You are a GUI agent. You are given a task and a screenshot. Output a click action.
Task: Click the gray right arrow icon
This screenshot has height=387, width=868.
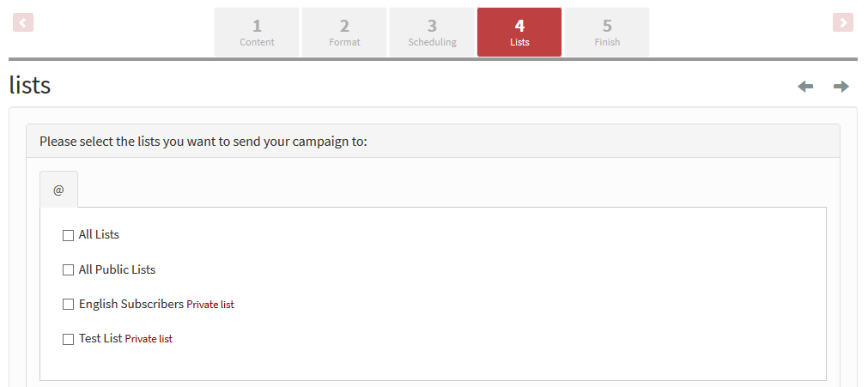tap(841, 87)
